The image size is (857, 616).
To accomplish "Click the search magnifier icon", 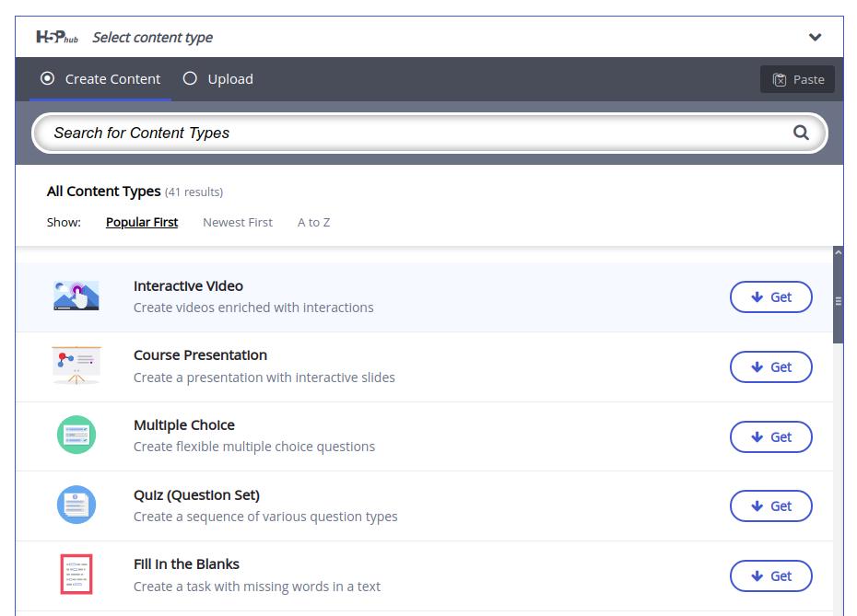I will (801, 133).
